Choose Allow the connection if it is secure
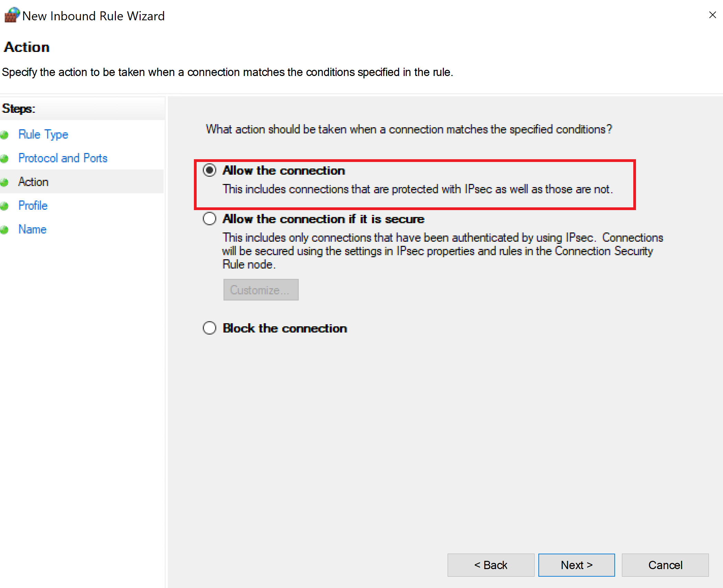Viewport: 723px width, 588px height. pos(209,219)
